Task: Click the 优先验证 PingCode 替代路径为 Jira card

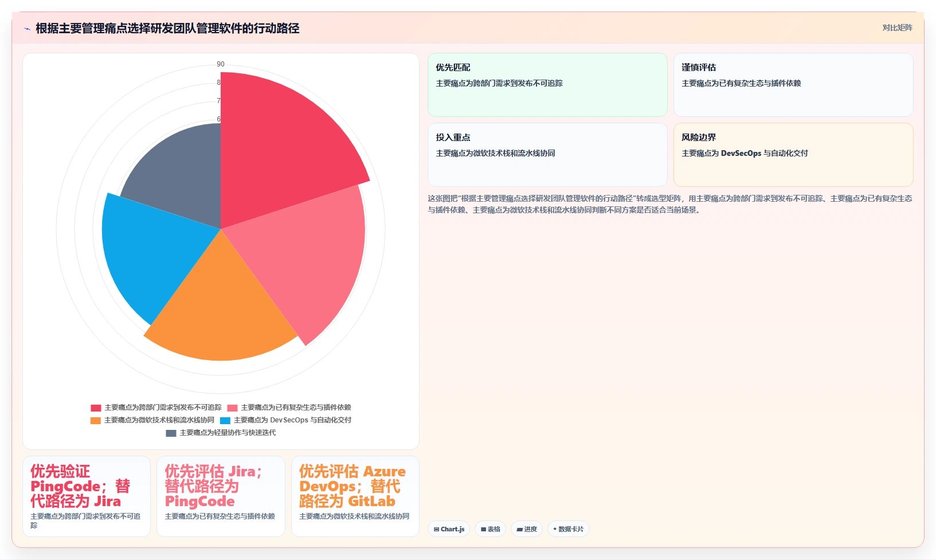Action: [x=87, y=496]
